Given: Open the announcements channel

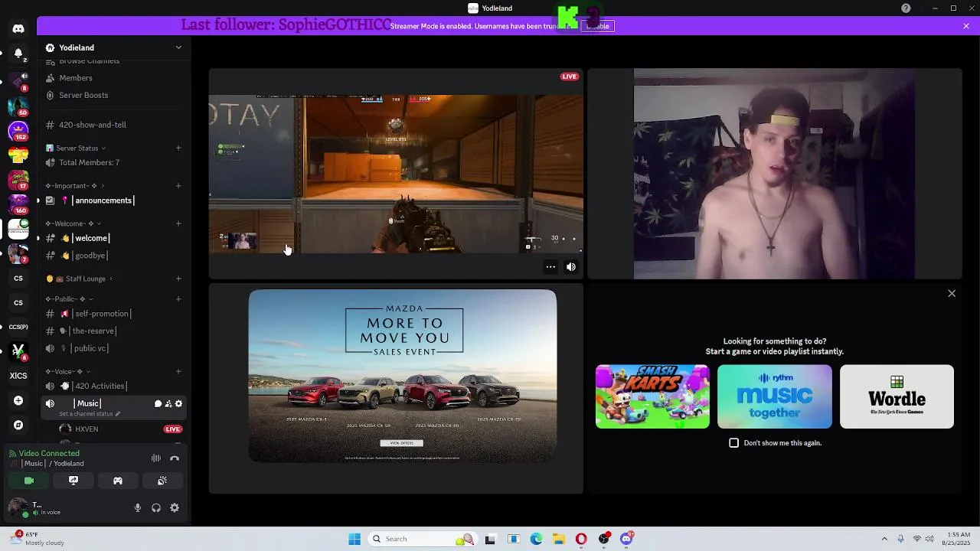Looking at the screenshot, I should tap(113, 201).
